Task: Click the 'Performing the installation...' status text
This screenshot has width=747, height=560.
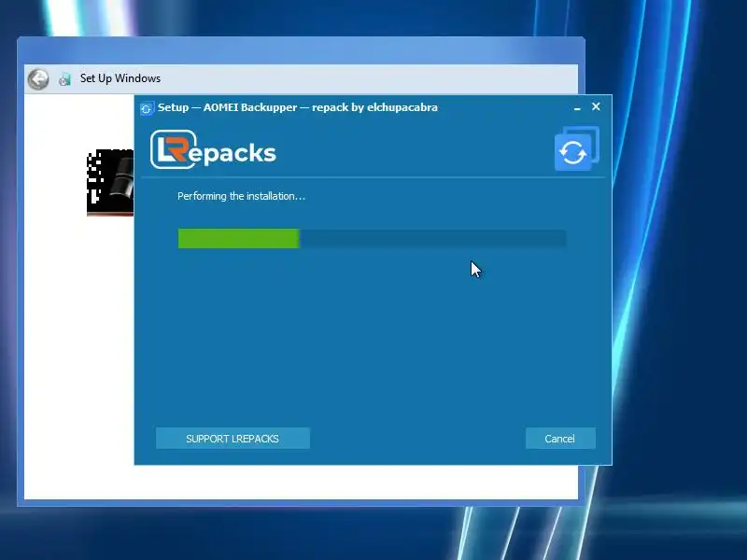Action: coord(241,196)
